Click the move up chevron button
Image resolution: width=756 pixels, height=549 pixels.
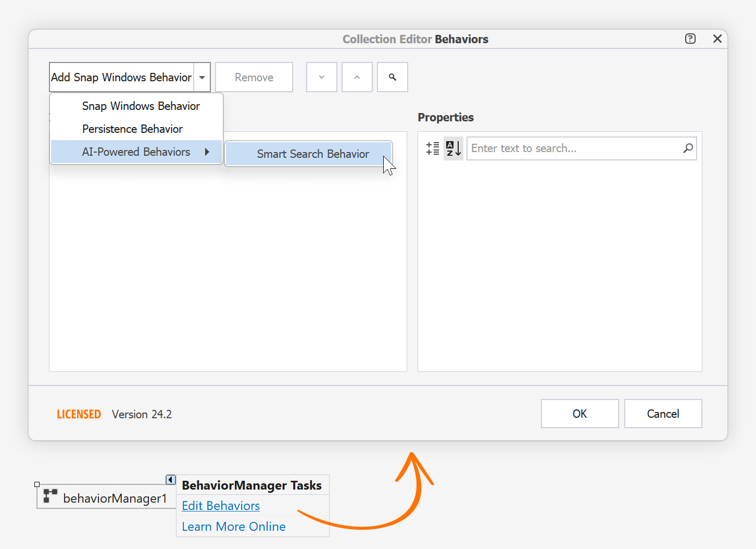coord(357,77)
